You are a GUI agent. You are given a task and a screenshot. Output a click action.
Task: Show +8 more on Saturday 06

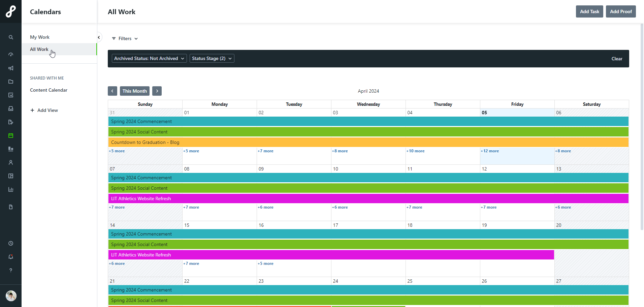pyautogui.click(x=563, y=151)
